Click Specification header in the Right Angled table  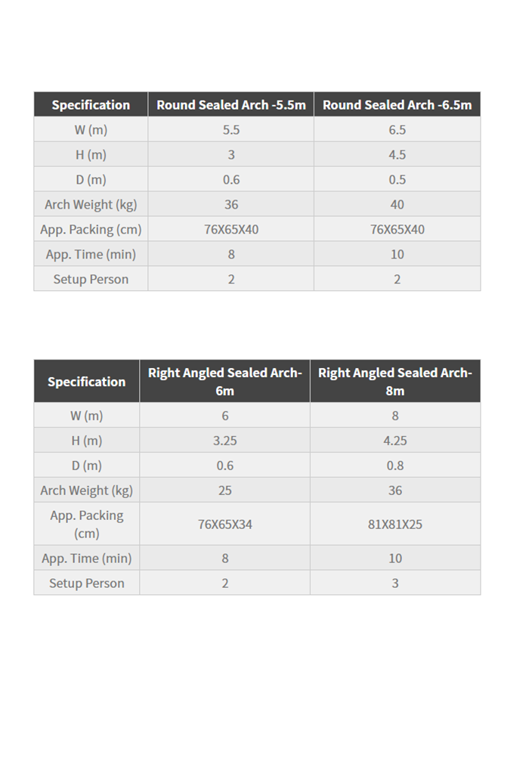pos(86,382)
